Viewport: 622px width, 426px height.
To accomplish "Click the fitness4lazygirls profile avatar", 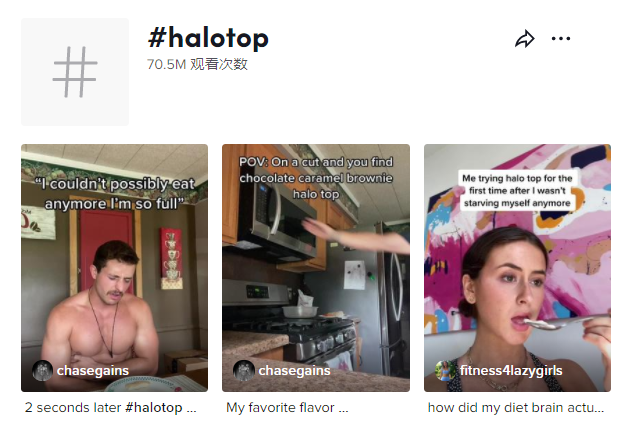I will click(445, 370).
